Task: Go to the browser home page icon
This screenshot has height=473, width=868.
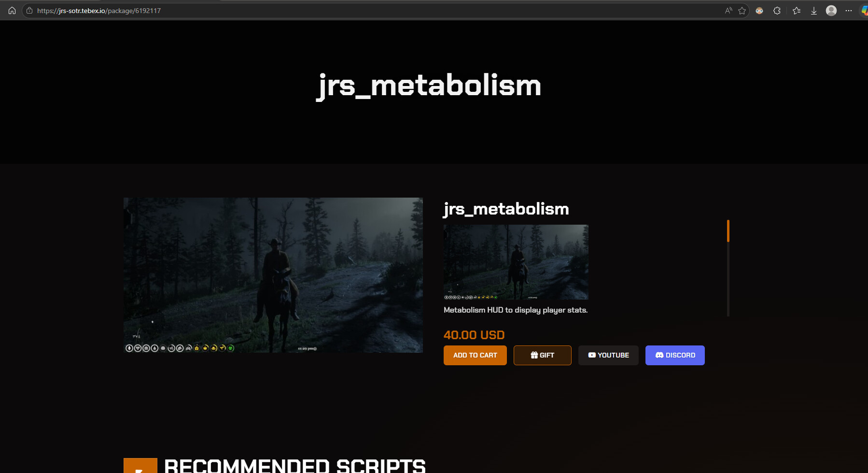Action: pos(12,11)
